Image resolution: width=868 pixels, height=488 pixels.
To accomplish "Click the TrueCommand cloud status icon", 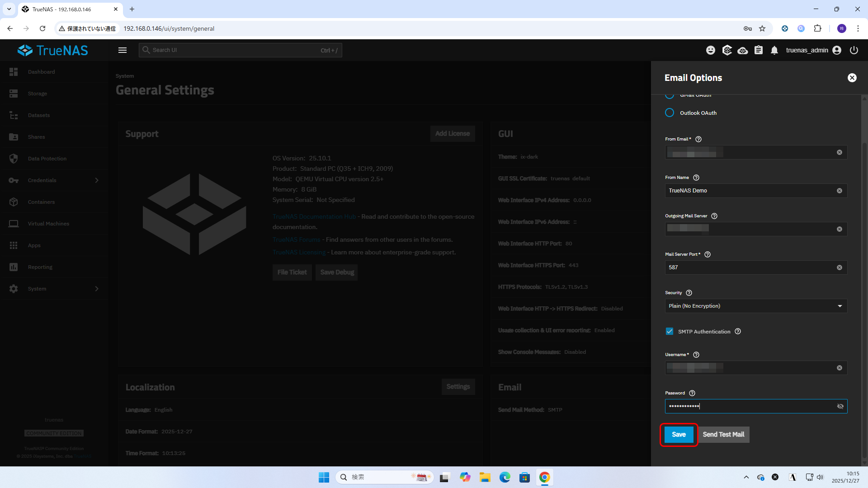I will [742, 50].
